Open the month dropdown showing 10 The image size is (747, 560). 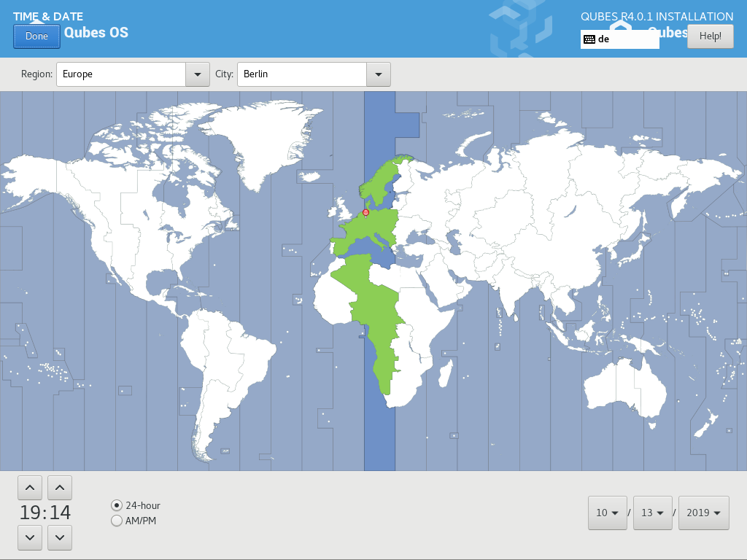608,513
